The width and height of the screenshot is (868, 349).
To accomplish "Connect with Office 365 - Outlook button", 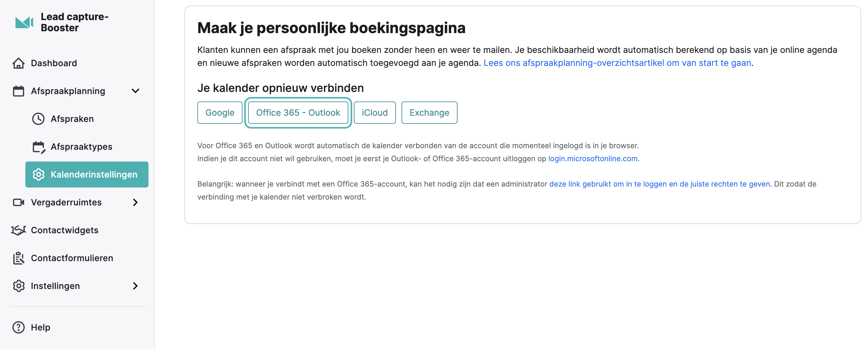I will 298,113.
